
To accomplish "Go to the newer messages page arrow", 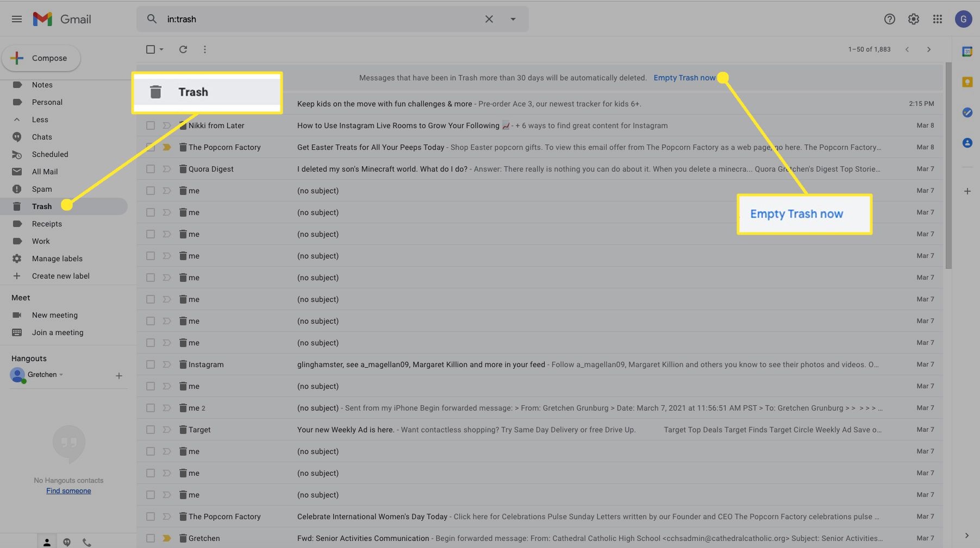I will [907, 49].
